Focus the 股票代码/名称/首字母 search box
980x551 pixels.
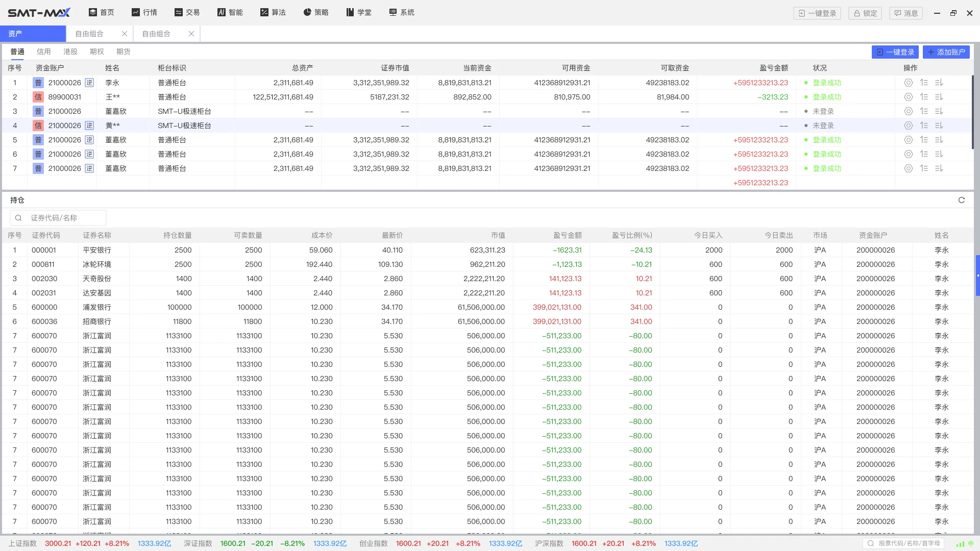tap(903, 543)
